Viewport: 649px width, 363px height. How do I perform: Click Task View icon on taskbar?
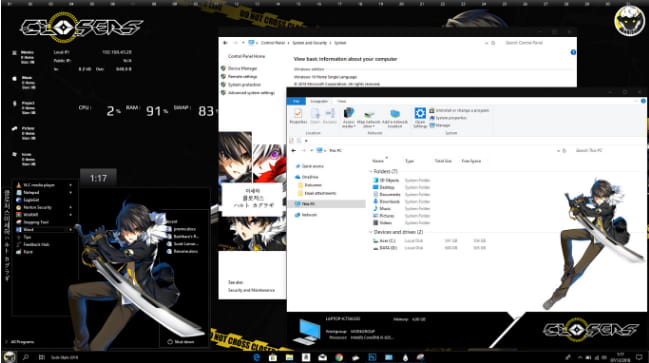41,357
